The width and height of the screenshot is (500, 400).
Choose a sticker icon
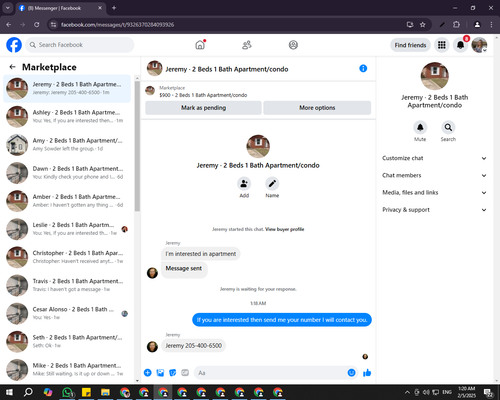click(x=173, y=373)
